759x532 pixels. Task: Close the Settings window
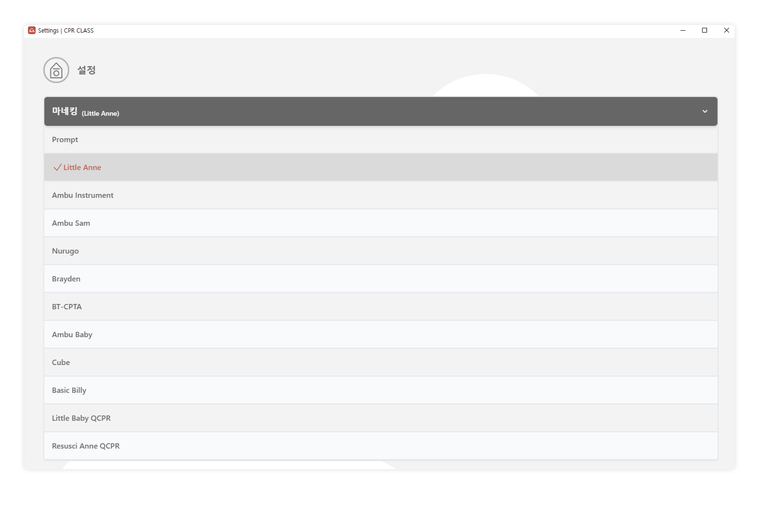click(726, 30)
